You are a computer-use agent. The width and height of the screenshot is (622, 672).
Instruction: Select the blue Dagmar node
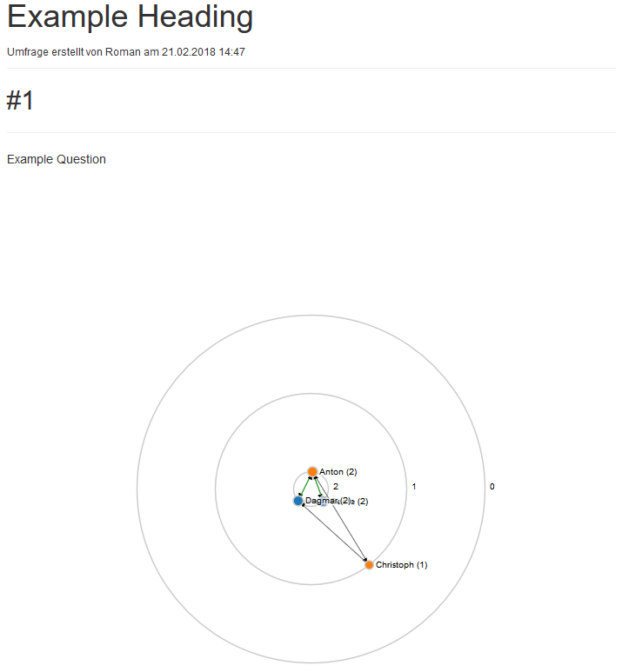298,501
